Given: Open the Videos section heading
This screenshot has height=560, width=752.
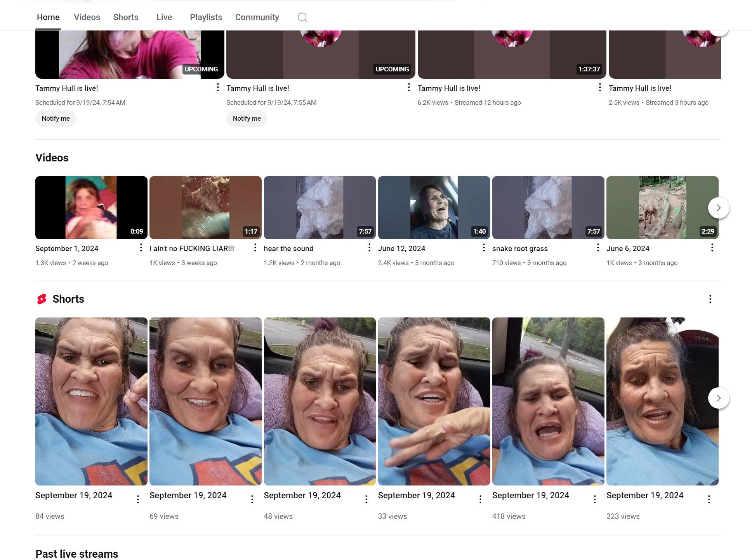Looking at the screenshot, I should (x=52, y=158).
